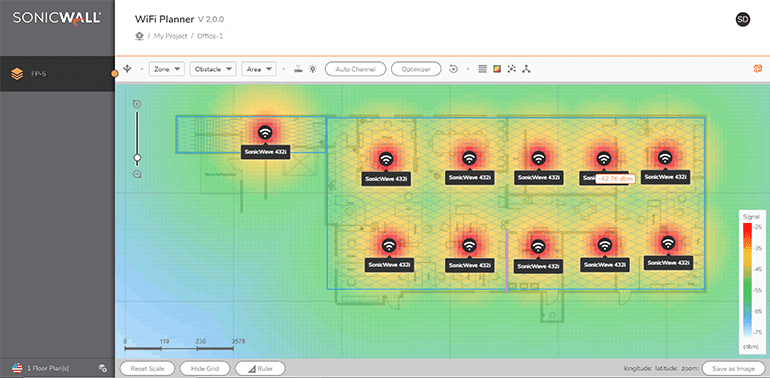The width and height of the screenshot is (770, 378).
Task: Toggle the light bulb brightness icon
Action: [312, 69]
